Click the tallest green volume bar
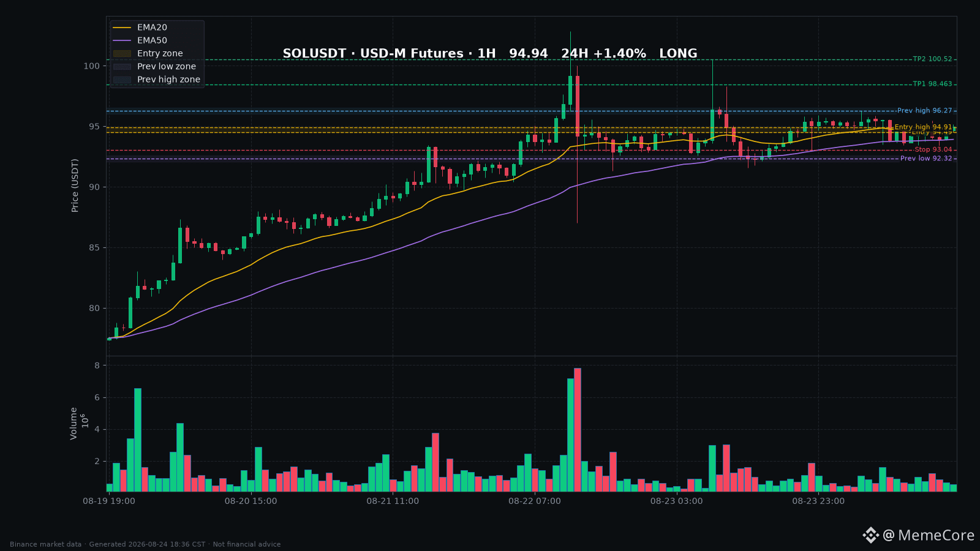Image resolution: width=980 pixels, height=551 pixels. click(x=570, y=435)
